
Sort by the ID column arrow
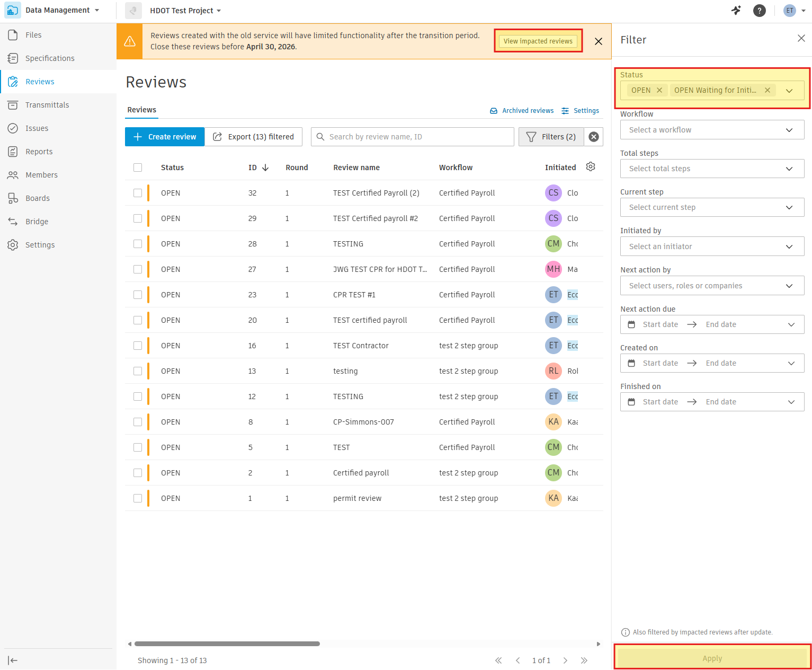pyautogui.click(x=265, y=168)
